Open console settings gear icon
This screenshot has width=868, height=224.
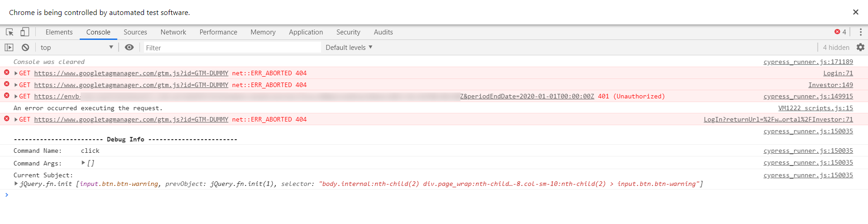(860, 48)
